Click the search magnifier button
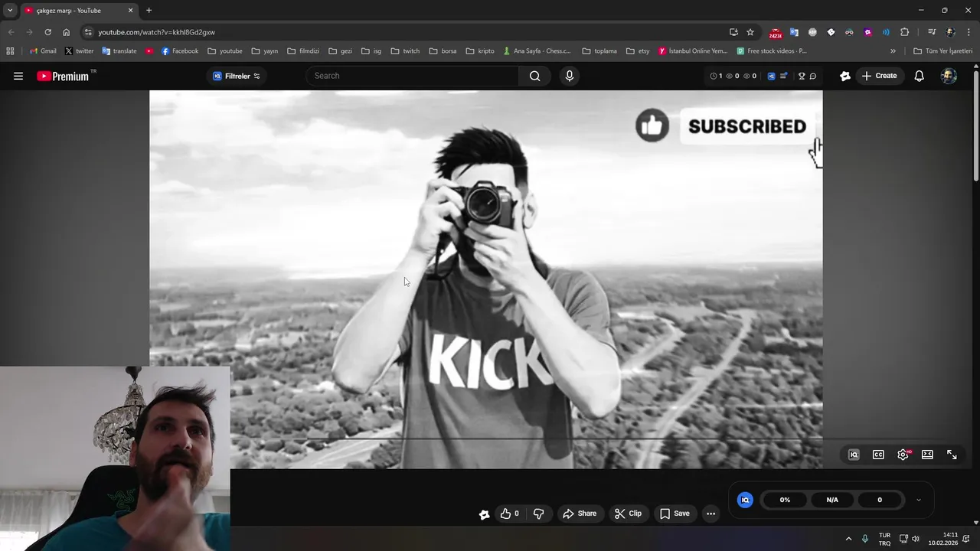This screenshot has height=551, width=980. coord(534,76)
